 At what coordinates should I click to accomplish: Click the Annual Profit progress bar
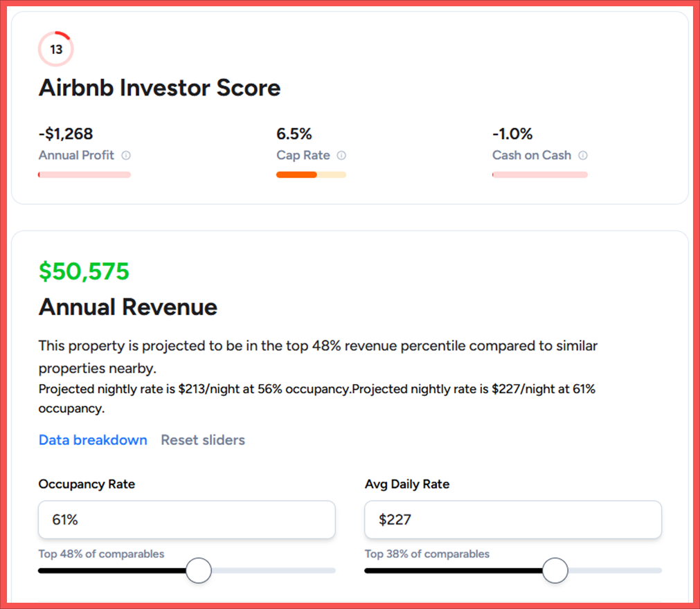pyautogui.click(x=84, y=175)
